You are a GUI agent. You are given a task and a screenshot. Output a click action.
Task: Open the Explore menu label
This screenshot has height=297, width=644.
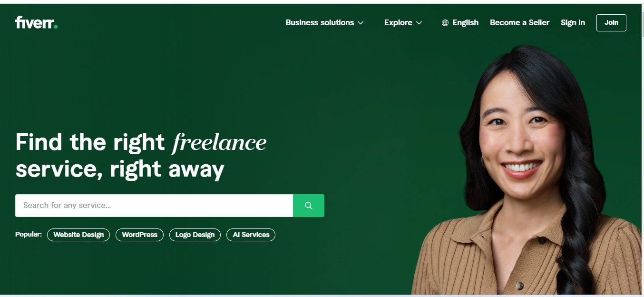click(x=398, y=22)
